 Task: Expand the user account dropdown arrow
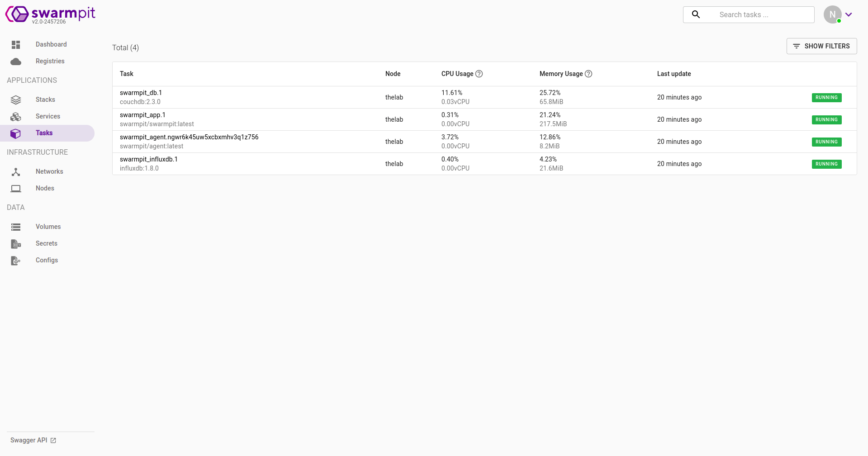pyautogui.click(x=849, y=14)
